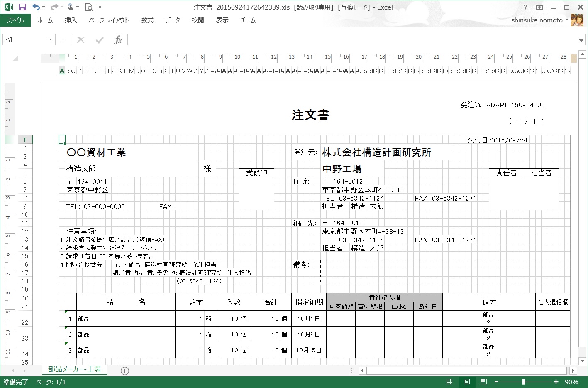
Task: Open the 表示 ribbon tab
Action: pos(222,20)
